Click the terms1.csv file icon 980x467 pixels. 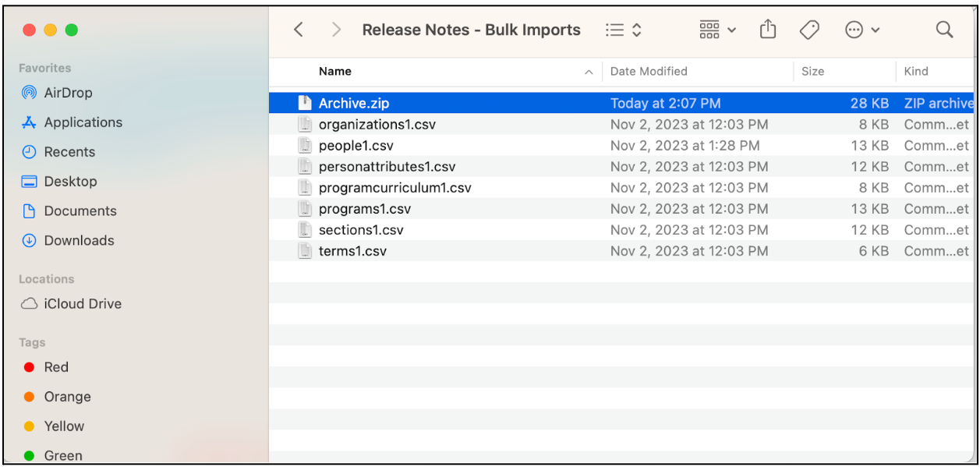tap(305, 250)
